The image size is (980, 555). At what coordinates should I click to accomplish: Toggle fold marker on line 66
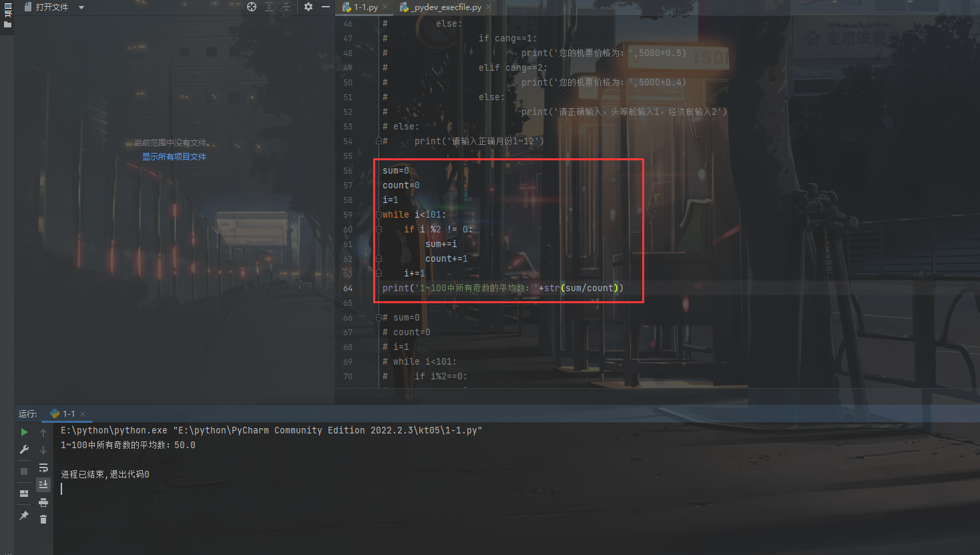[x=379, y=318]
